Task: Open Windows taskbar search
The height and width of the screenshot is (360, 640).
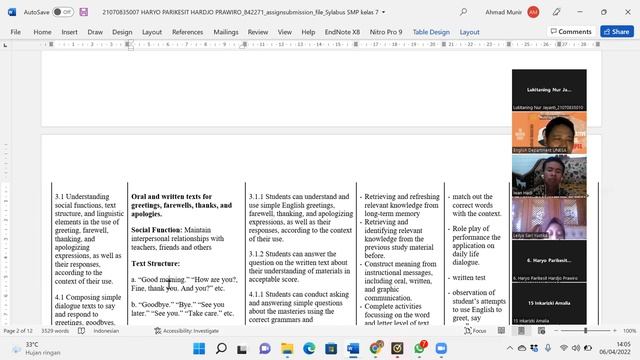Action: pyautogui.click(x=221, y=349)
